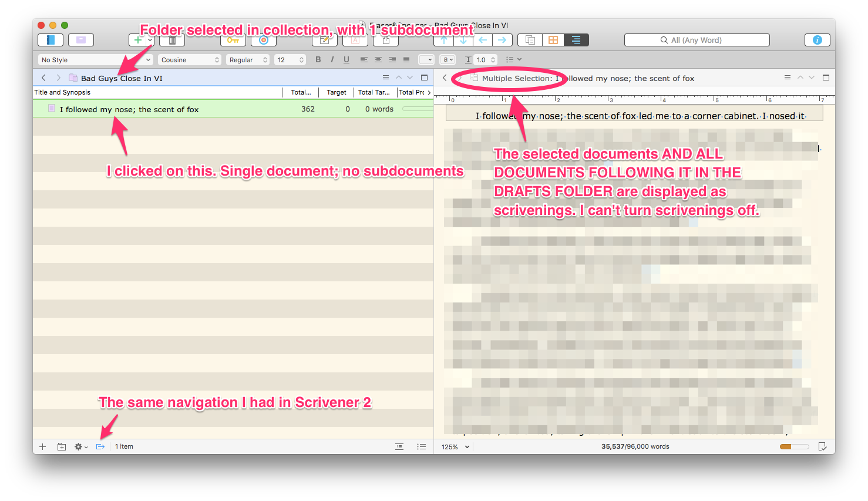
Task: Click the Trash toolbar icon
Action: coord(172,40)
